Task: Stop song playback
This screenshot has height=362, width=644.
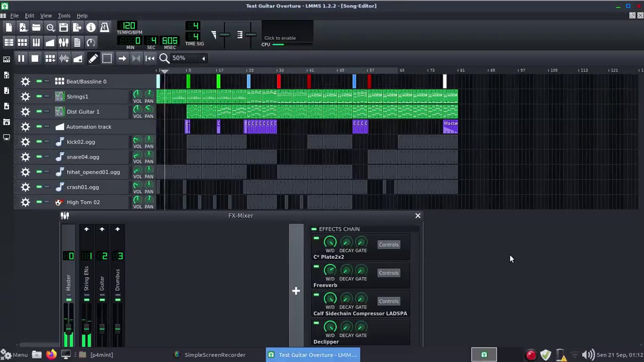Action: (x=35, y=59)
